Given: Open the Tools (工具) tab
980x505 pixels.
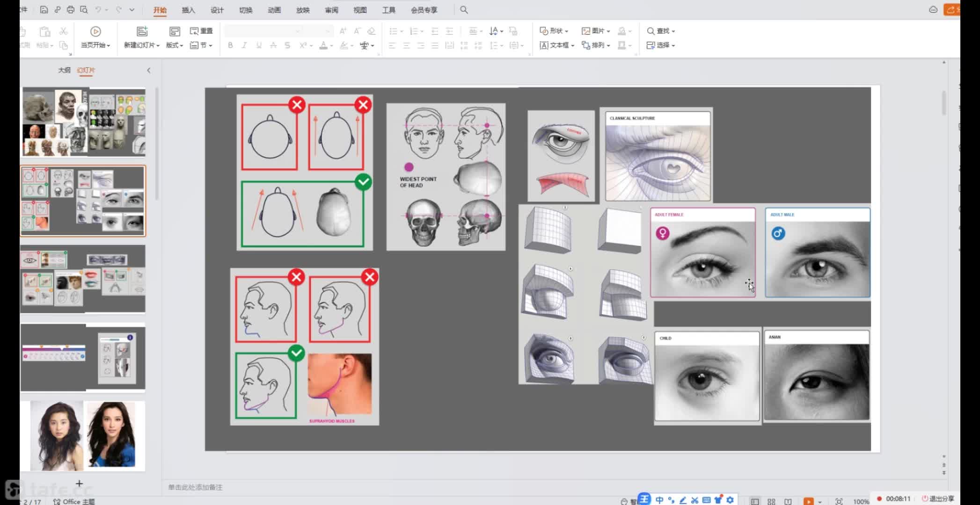Looking at the screenshot, I should point(388,10).
